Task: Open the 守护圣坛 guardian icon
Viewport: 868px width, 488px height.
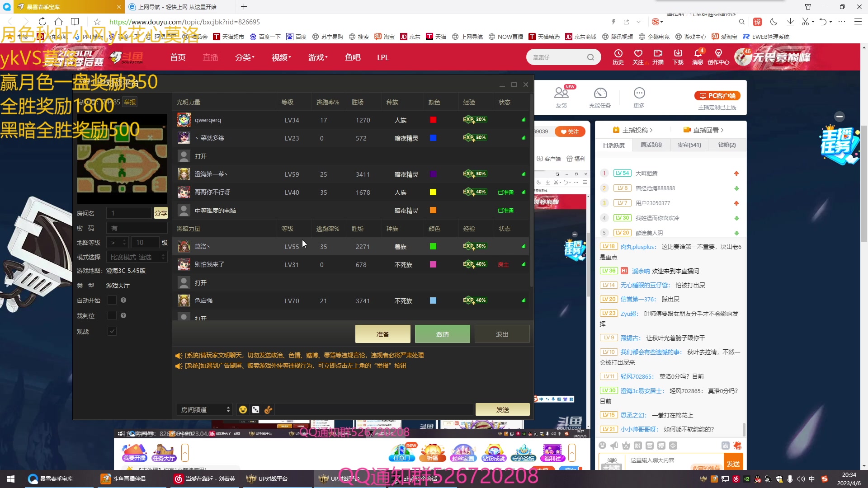Action: click(x=523, y=452)
